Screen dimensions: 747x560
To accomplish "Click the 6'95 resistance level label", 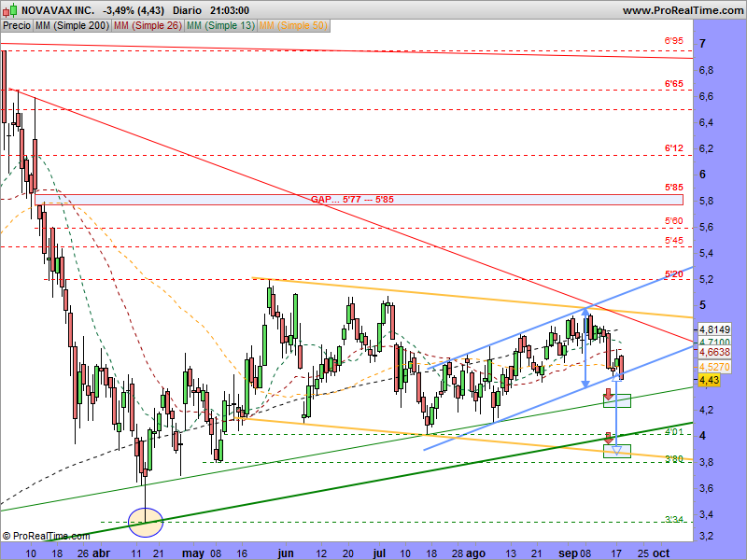I will click(x=673, y=41).
